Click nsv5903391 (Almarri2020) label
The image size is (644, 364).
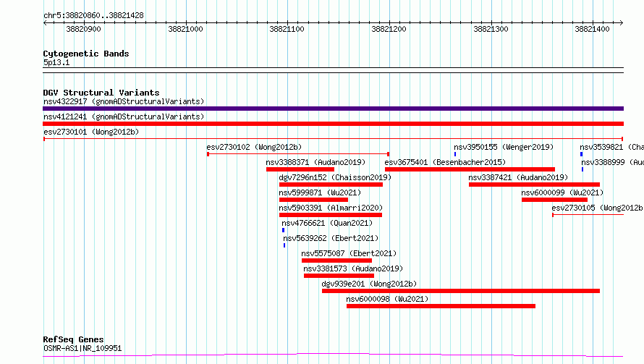(x=331, y=208)
